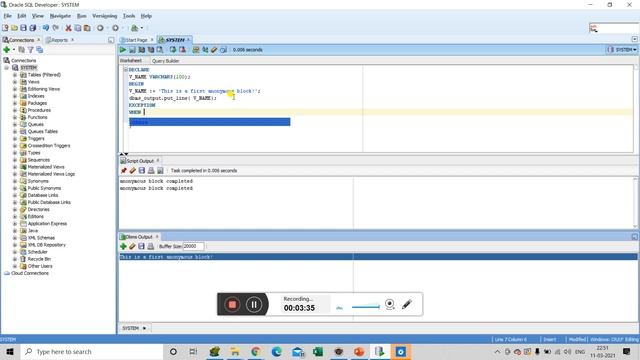
Task: Run statement with the green play icon
Action: coord(122,50)
